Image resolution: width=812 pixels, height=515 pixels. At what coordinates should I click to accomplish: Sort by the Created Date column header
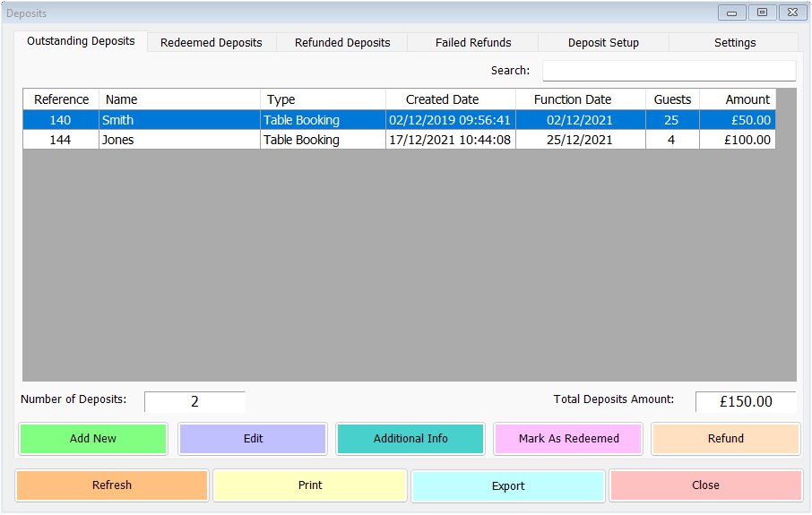pyautogui.click(x=451, y=99)
